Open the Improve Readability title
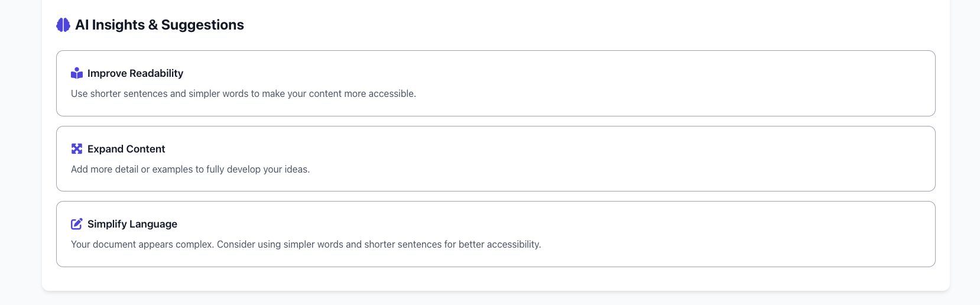Image resolution: width=980 pixels, height=305 pixels. (x=135, y=73)
